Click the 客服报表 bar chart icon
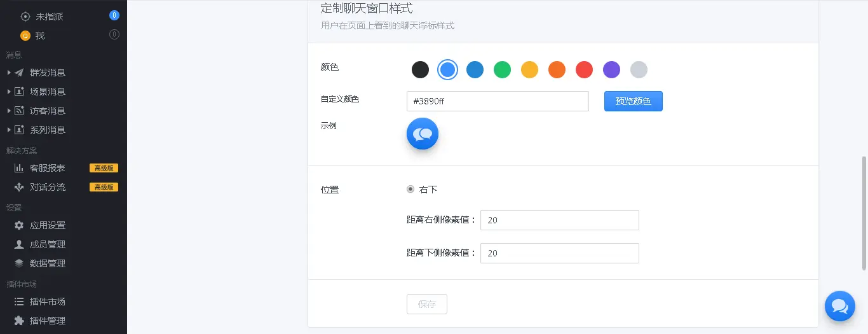 [19, 168]
